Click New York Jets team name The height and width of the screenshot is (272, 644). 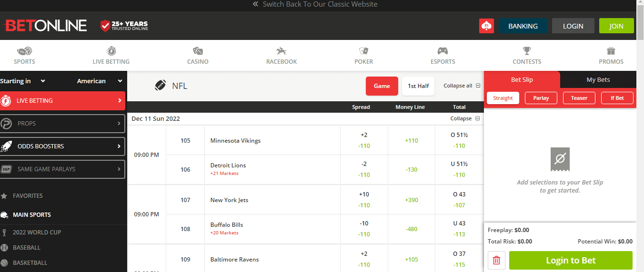[x=229, y=200]
